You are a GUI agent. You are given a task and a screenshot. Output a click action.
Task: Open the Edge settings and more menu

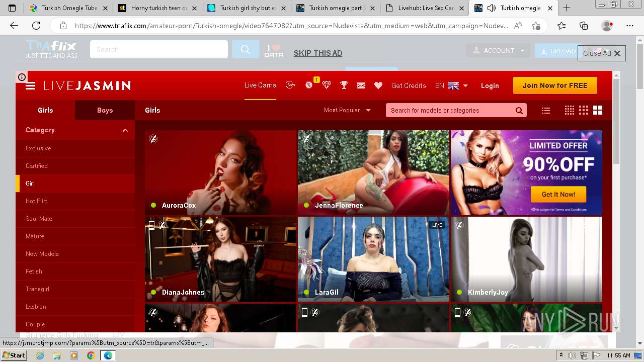[x=630, y=26]
